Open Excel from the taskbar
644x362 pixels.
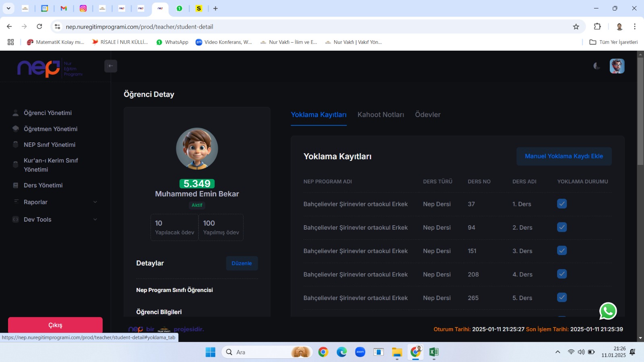click(433, 352)
